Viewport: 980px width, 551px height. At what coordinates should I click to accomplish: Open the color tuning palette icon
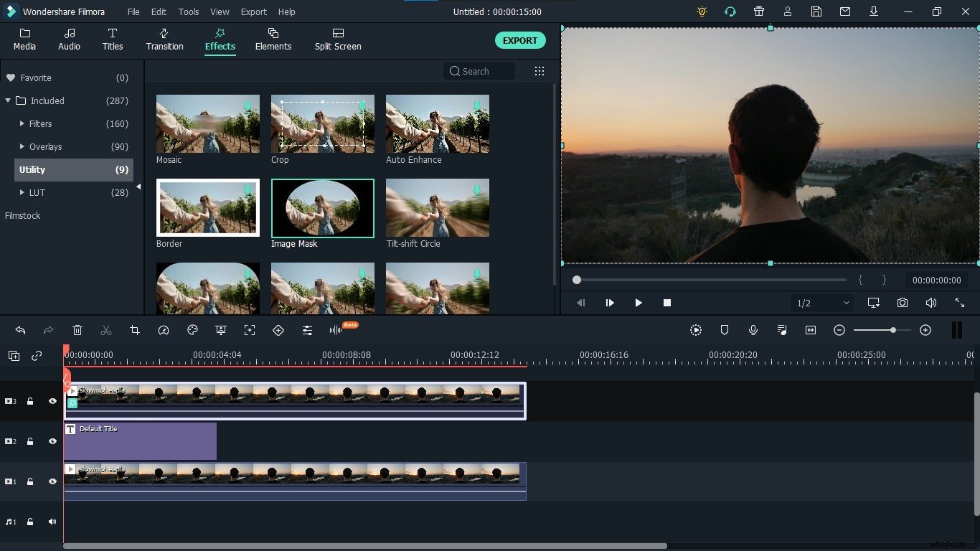192,330
